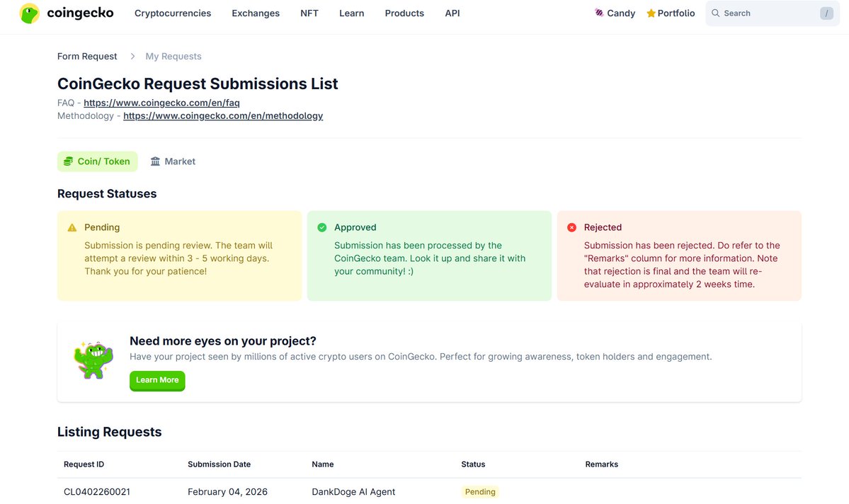Click the Remarks column header
This screenshot has height=504, width=849.
pyautogui.click(x=602, y=464)
